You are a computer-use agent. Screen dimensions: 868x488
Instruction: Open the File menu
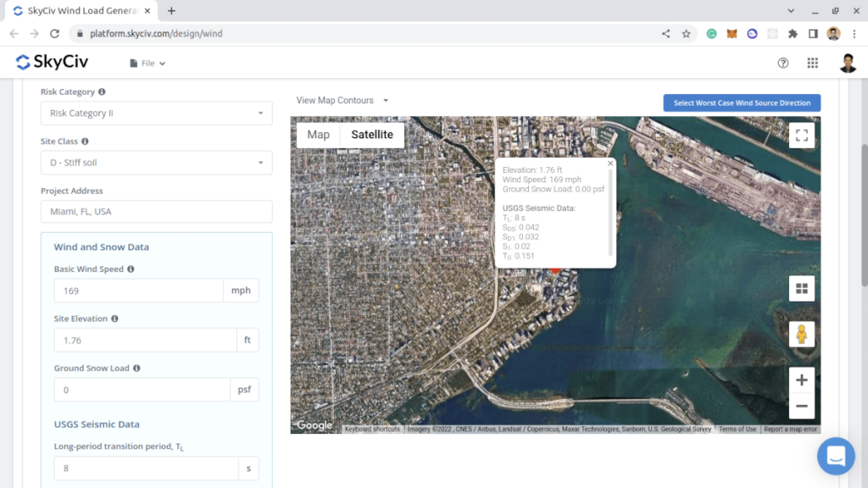tap(148, 63)
